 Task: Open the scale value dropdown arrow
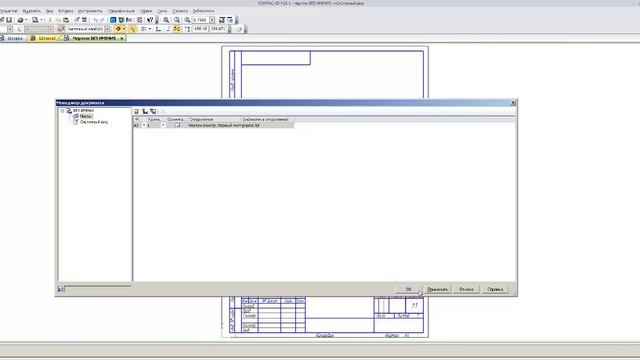pyautogui.click(x=212, y=20)
